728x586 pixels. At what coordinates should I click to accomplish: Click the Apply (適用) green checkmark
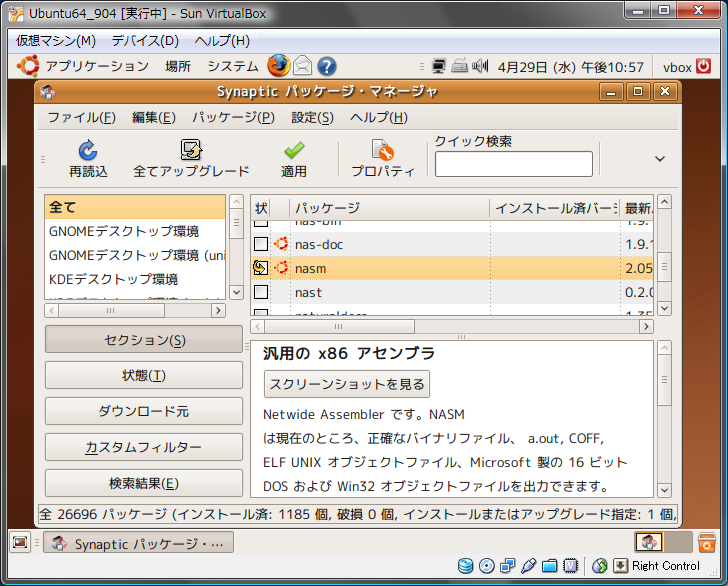[x=294, y=150]
